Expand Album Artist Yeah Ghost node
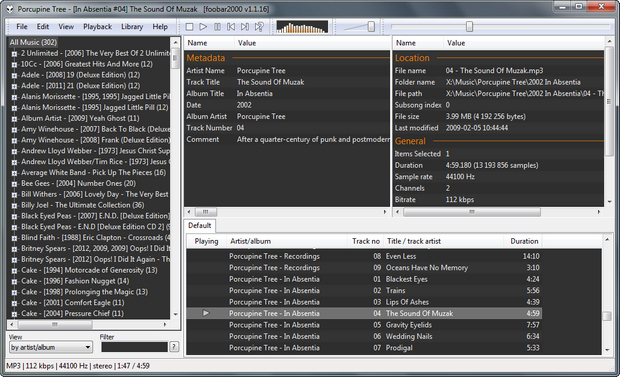 click(14, 119)
